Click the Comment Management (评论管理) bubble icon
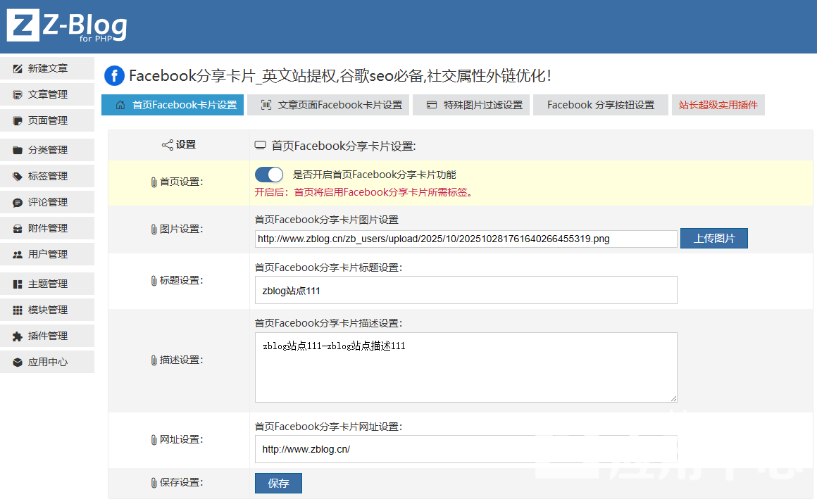The height and width of the screenshot is (504, 817). (18, 203)
